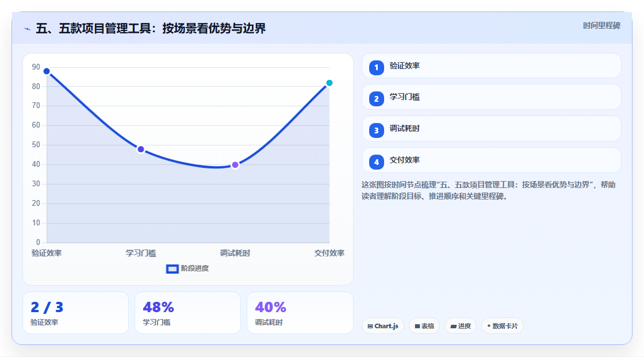This screenshot has height=357, width=644.
Task: Click the 2 / 3 验证效率 stat card
Action: point(75,313)
